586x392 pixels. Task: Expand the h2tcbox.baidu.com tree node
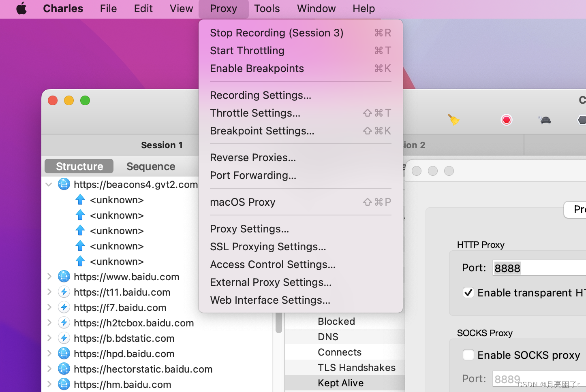point(49,323)
